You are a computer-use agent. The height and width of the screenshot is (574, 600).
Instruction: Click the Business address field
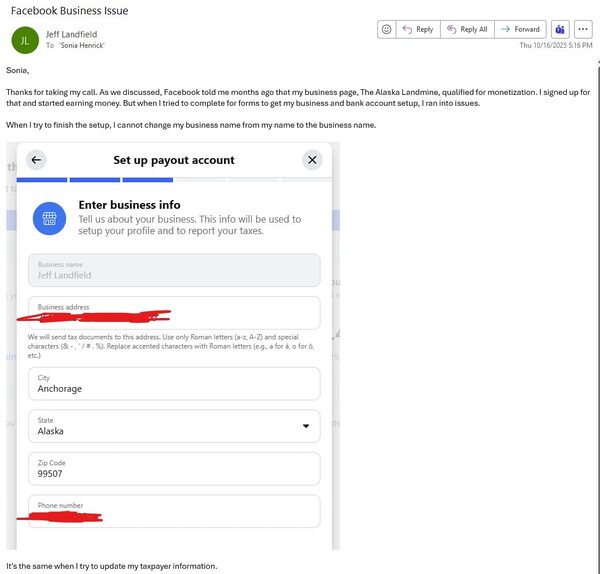(x=174, y=312)
